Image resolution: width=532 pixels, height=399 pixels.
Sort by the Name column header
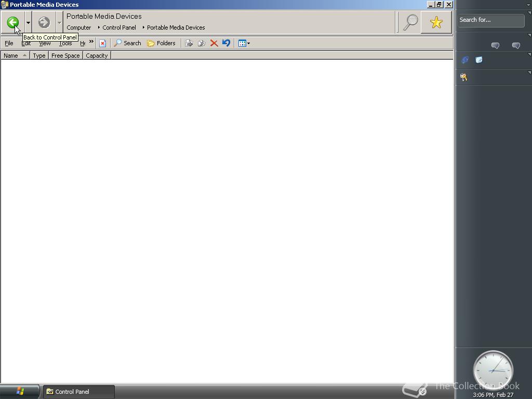15,56
